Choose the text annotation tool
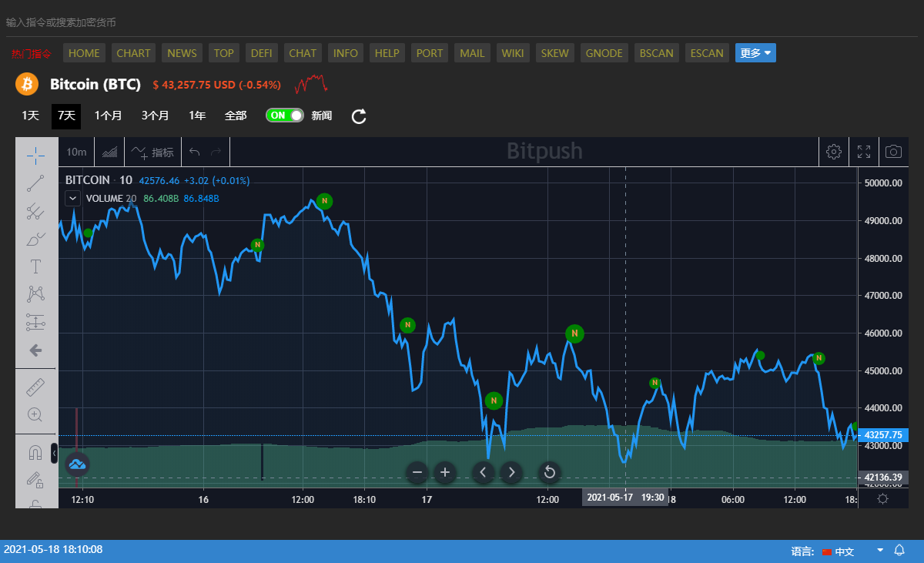The image size is (924, 563). pyautogui.click(x=35, y=266)
